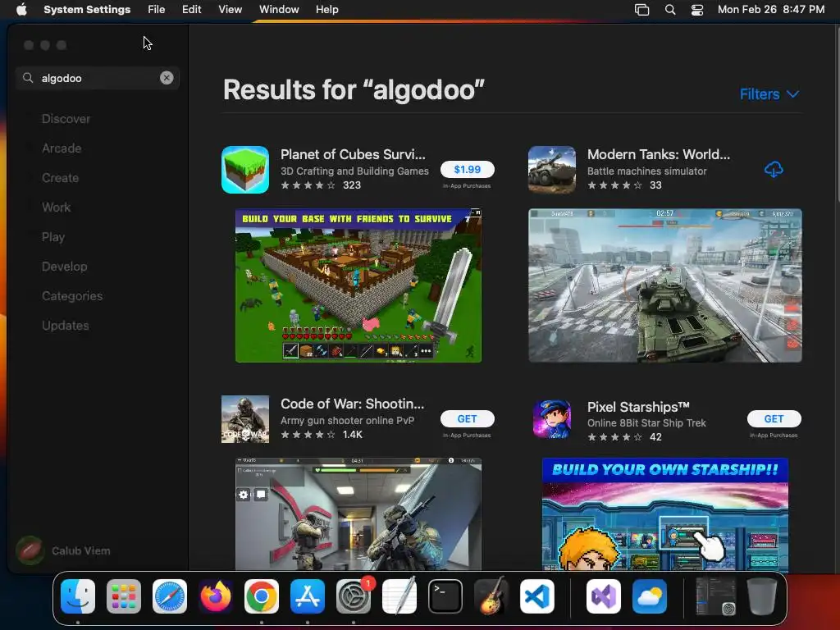Click GET for Code of War

click(x=467, y=419)
